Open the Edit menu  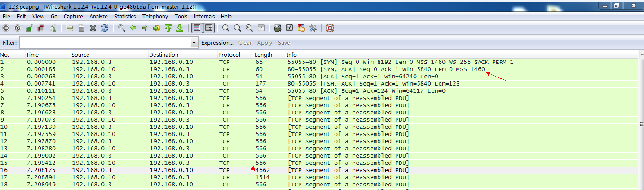coord(21,17)
